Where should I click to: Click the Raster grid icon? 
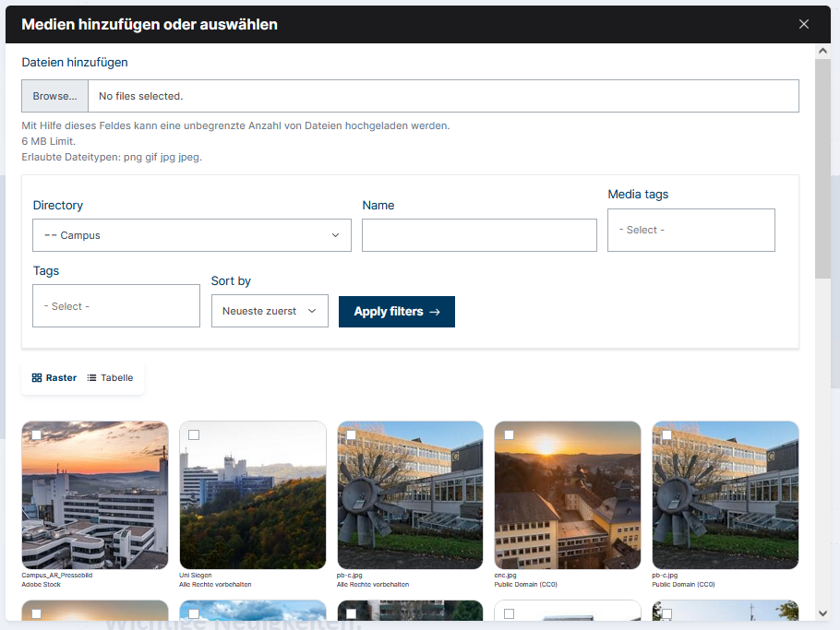tap(37, 378)
